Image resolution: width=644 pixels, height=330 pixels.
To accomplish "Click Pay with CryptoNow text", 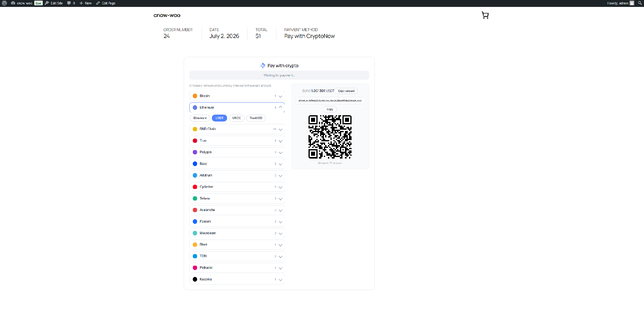I will pyautogui.click(x=309, y=36).
